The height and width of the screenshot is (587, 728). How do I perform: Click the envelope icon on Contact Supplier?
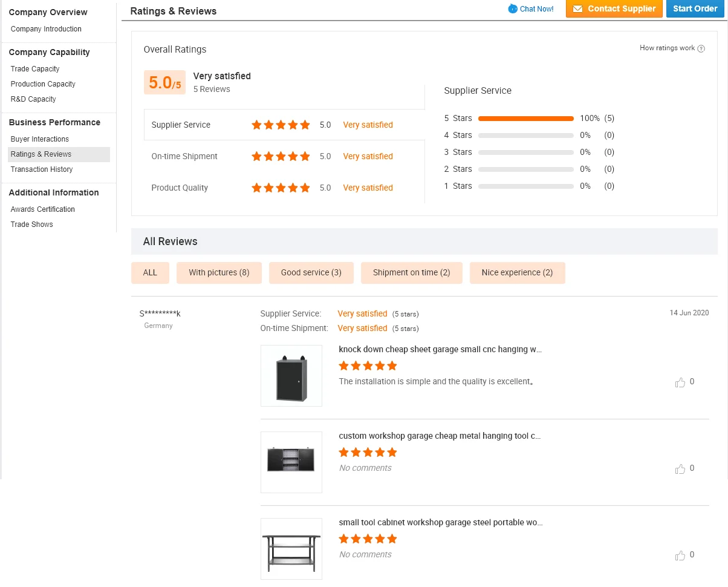[577, 8]
